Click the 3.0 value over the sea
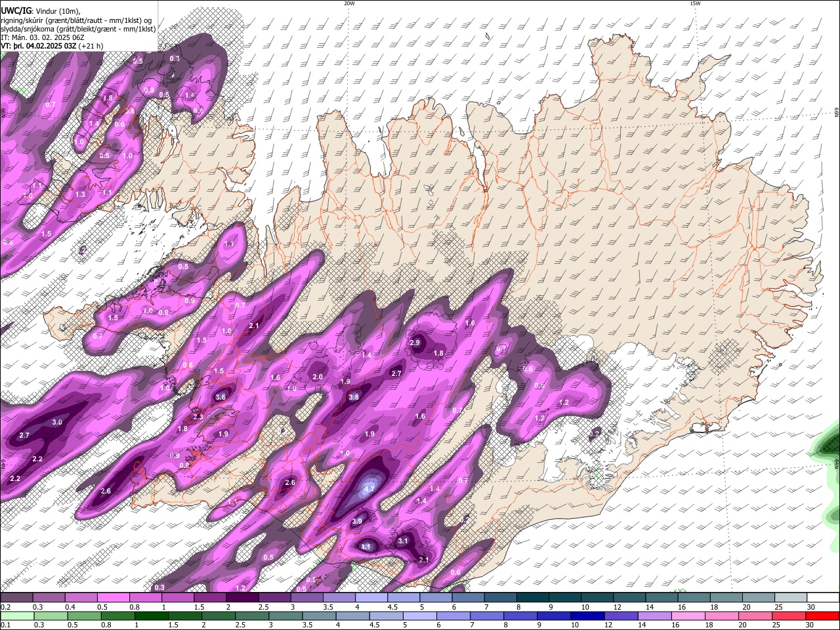This screenshot has height=630, width=840. tap(57, 422)
